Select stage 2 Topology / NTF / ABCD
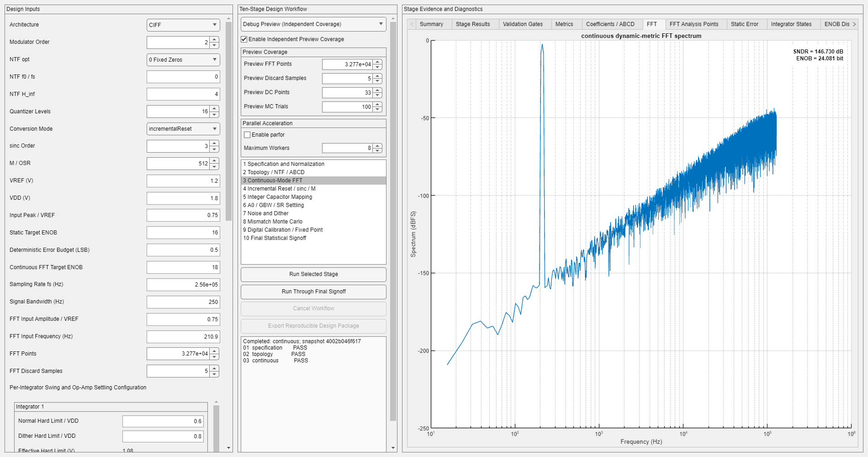 (x=313, y=172)
